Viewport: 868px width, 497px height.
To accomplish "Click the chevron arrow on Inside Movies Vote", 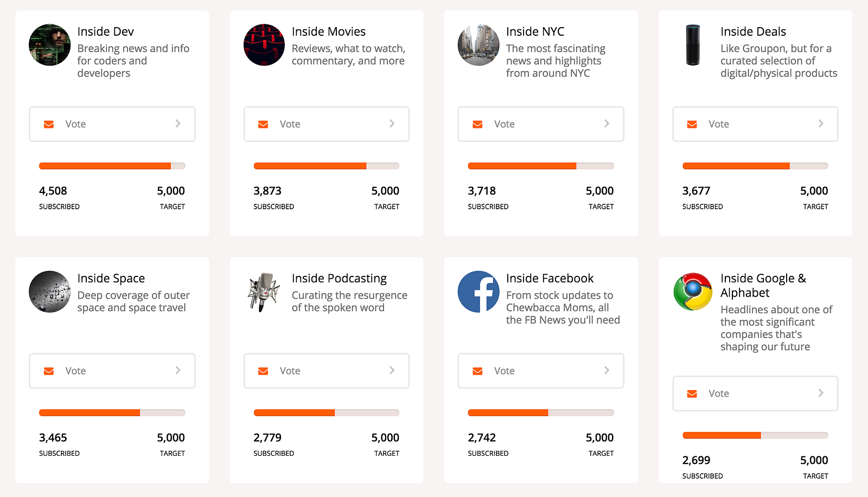I will [x=392, y=124].
